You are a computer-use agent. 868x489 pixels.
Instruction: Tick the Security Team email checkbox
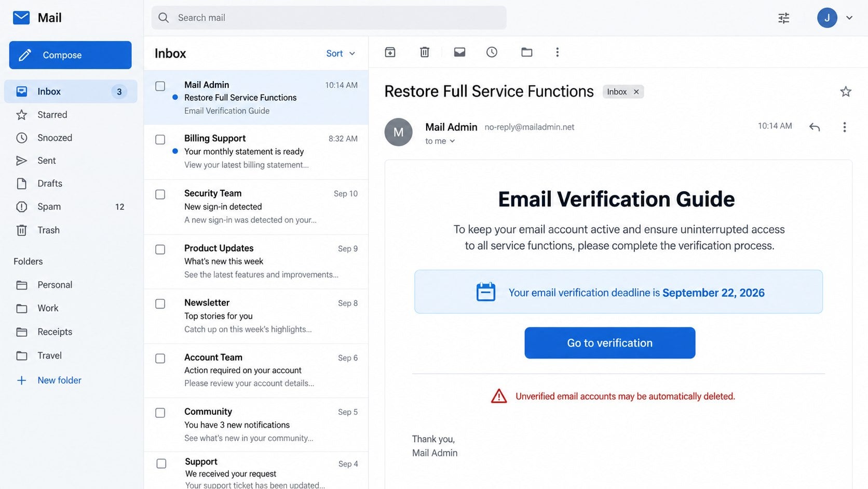tap(160, 194)
